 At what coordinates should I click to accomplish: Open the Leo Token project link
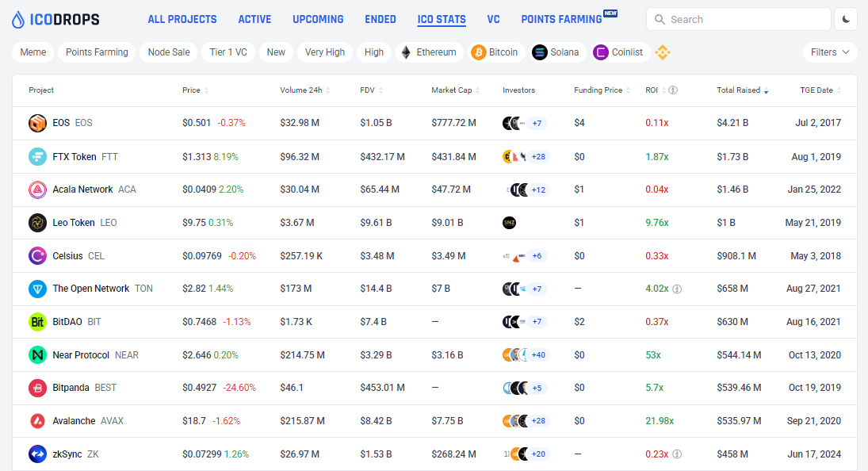pyautogui.click(x=74, y=223)
